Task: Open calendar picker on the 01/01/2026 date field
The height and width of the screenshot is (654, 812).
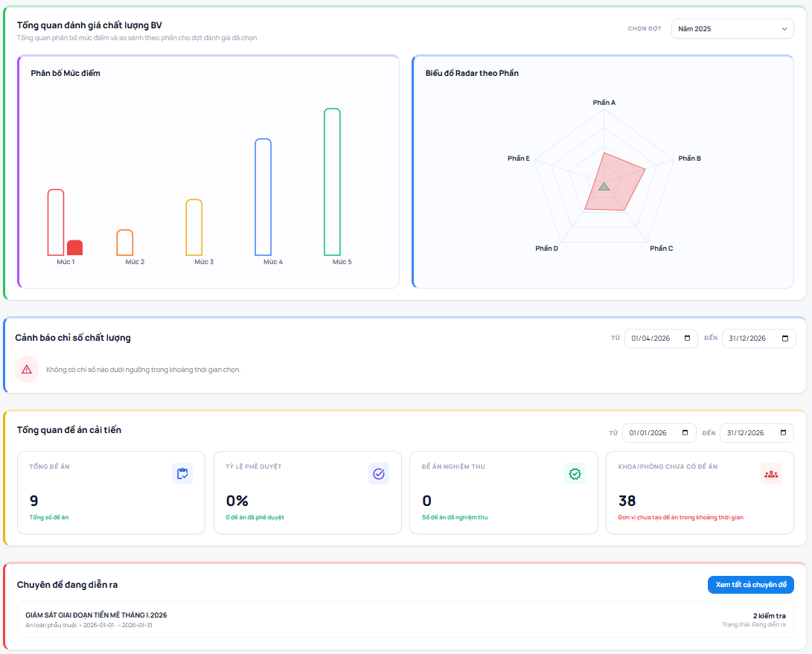Action: click(x=685, y=433)
